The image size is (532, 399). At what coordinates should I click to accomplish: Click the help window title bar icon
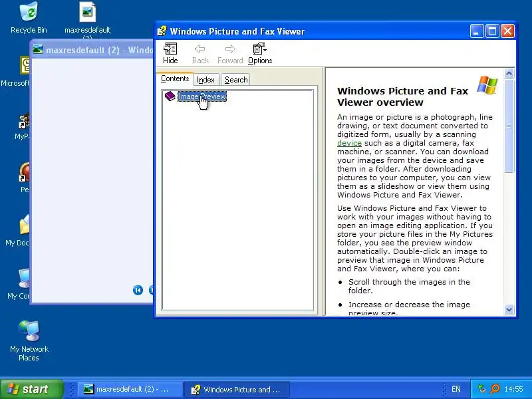(x=162, y=31)
